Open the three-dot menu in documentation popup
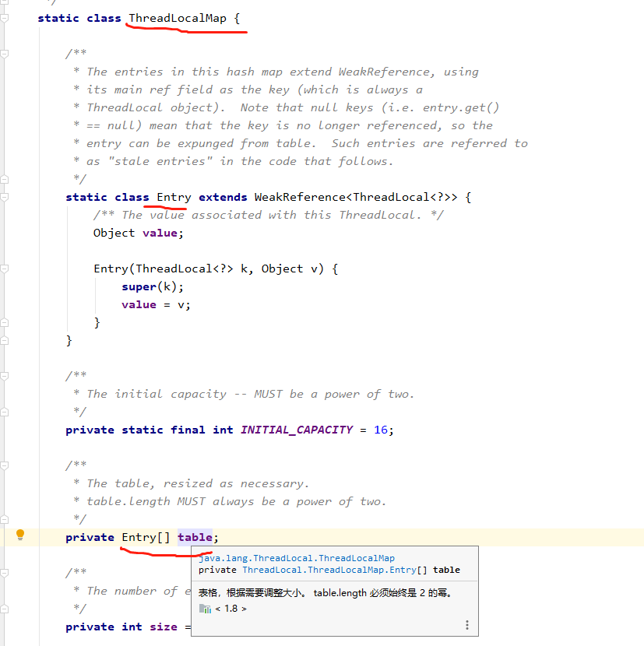 pos(466,625)
